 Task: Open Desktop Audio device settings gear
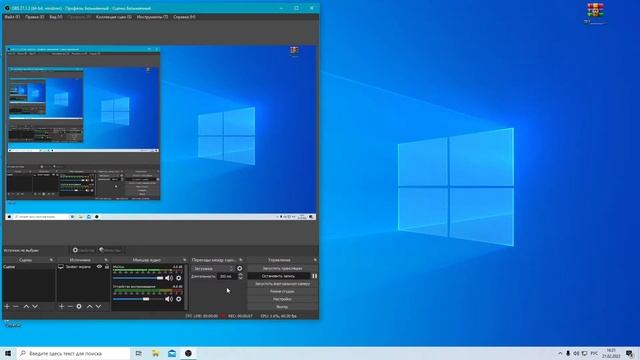pos(178,299)
